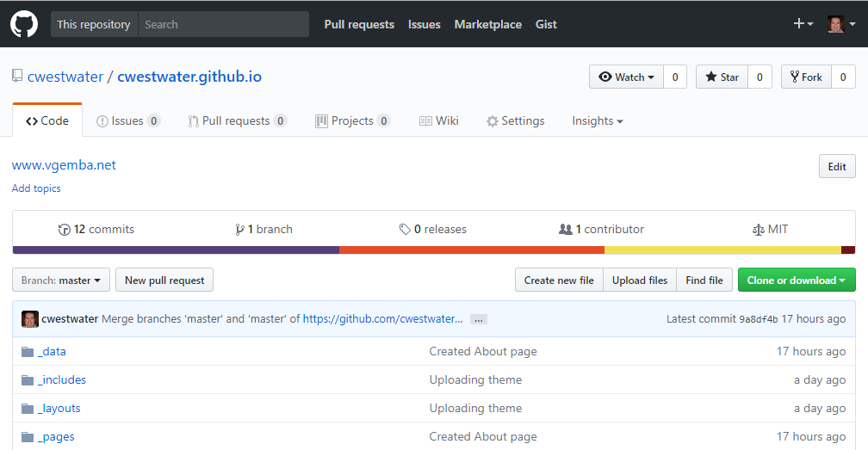Star this repository

pos(722,77)
